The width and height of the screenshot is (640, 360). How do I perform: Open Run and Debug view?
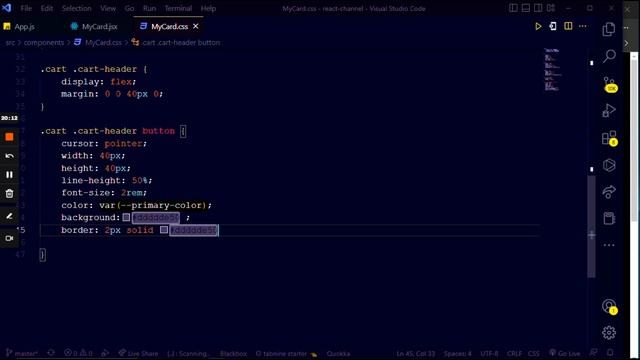[x=609, y=110]
